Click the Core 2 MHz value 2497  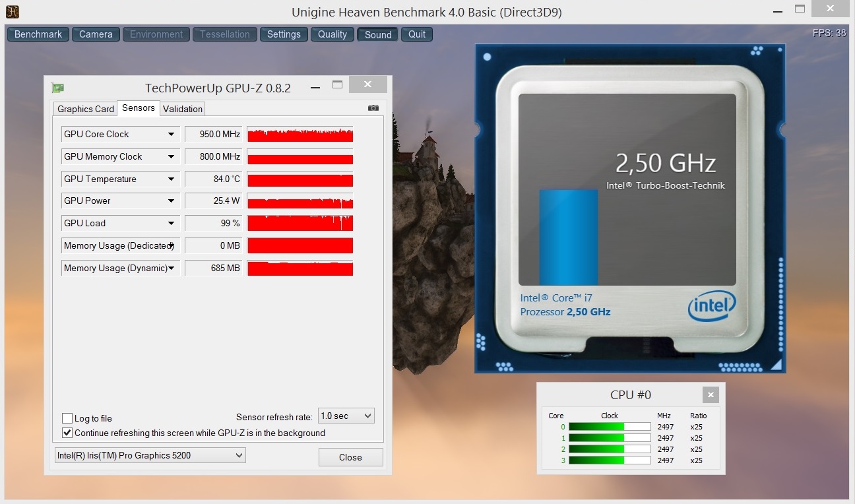click(x=666, y=449)
